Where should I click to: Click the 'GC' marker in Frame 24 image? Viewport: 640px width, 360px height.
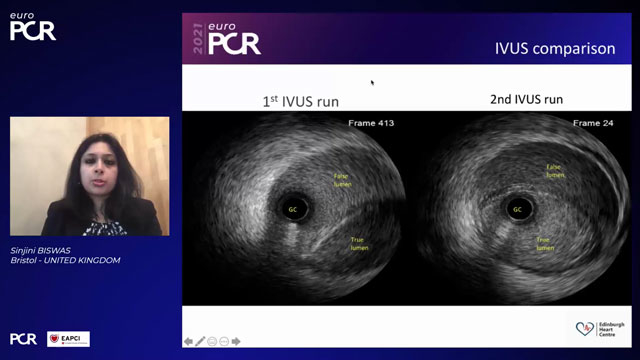tap(518, 209)
